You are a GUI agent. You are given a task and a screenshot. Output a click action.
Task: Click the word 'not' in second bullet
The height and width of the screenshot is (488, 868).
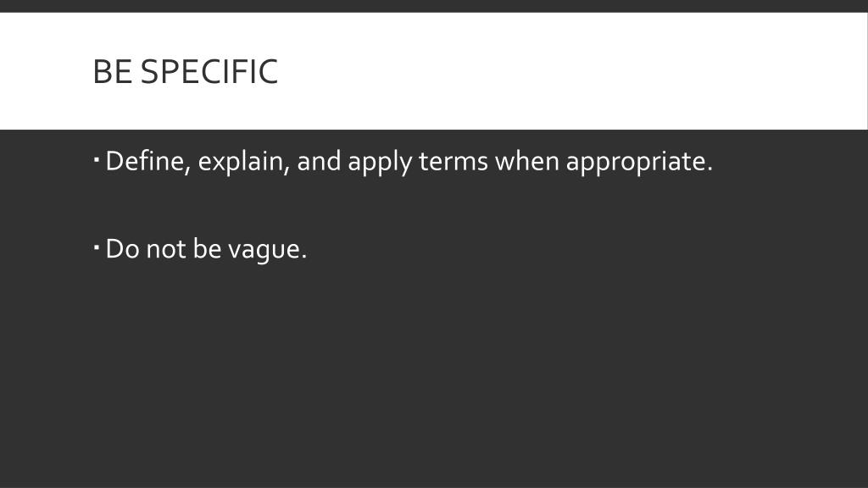[x=166, y=250]
